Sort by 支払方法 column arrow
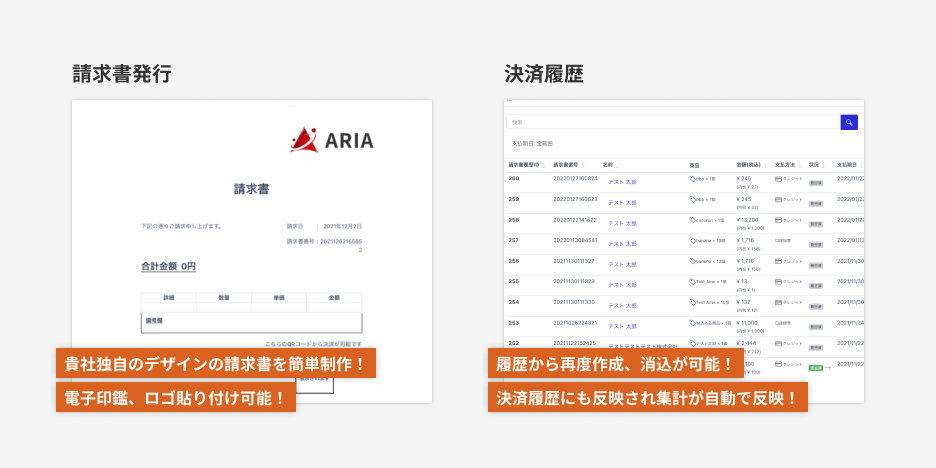 [799, 165]
